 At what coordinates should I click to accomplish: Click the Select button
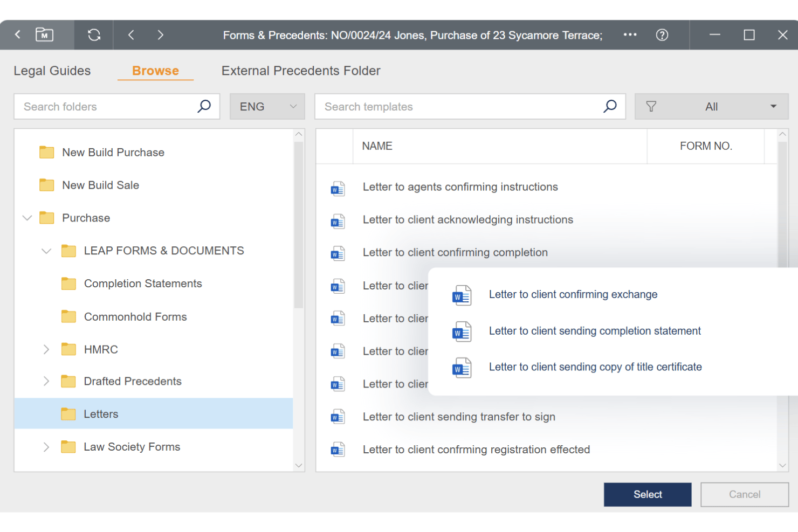coord(648,494)
